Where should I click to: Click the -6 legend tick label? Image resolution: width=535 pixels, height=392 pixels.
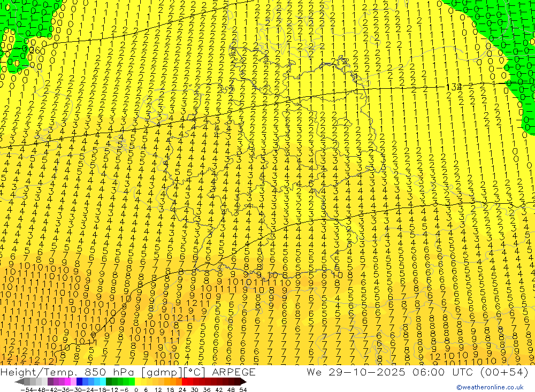(124, 390)
